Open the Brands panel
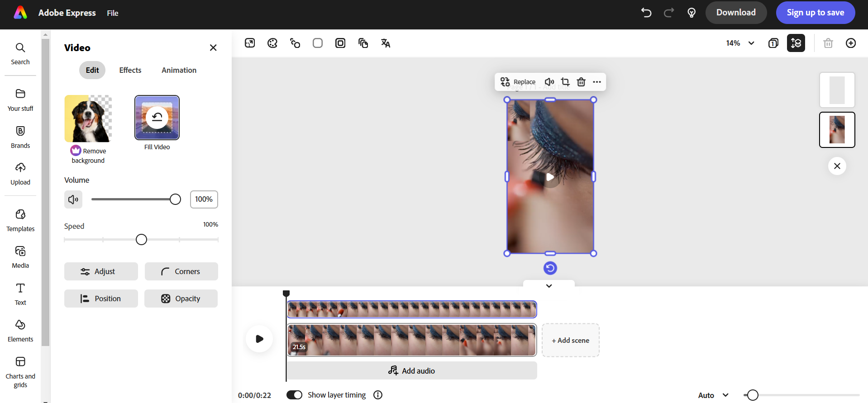This screenshot has height=403, width=868. 20,137
